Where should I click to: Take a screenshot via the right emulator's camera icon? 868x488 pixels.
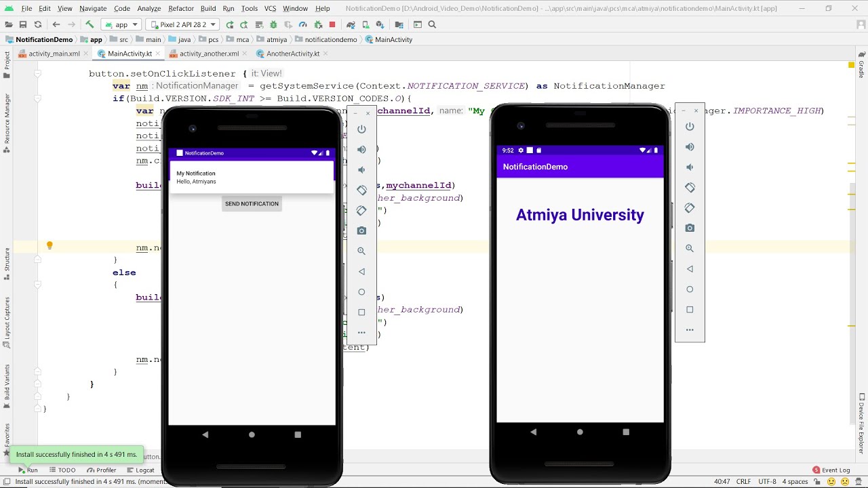tap(690, 228)
